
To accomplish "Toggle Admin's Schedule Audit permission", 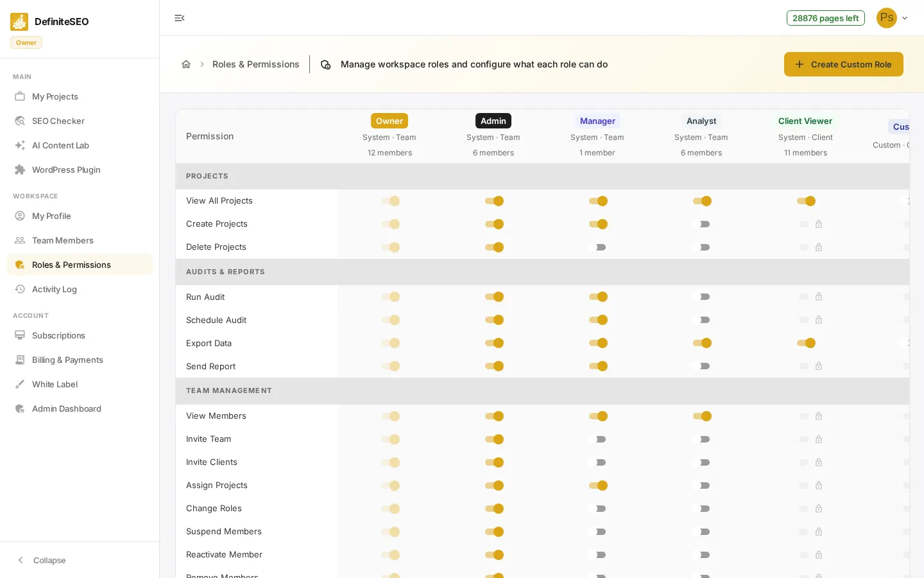I will pos(494,320).
